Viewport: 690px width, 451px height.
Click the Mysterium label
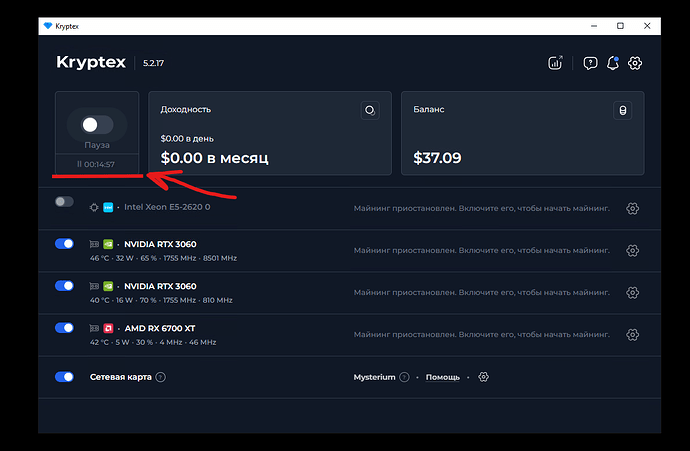point(375,377)
